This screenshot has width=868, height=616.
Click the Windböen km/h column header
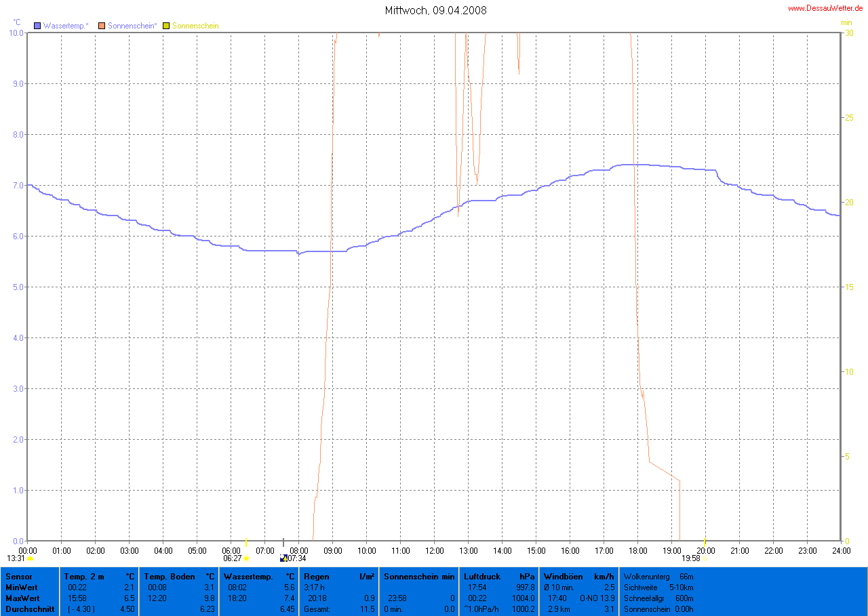pyautogui.click(x=563, y=577)
